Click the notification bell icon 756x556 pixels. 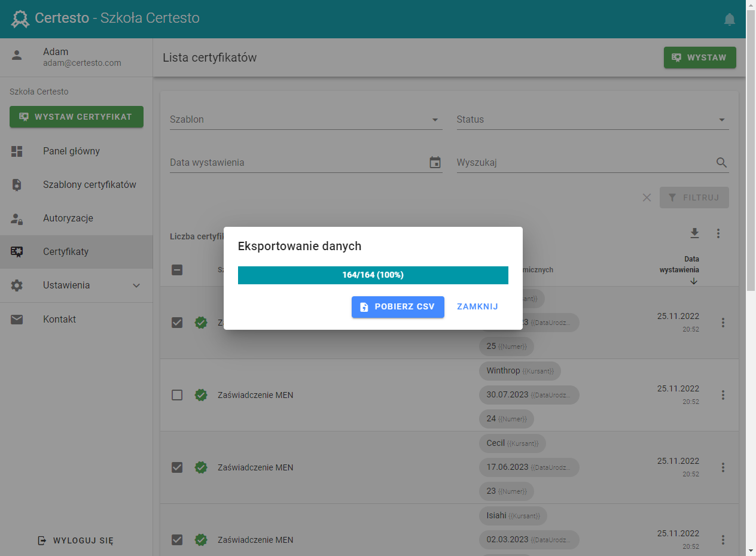click(730, 19)
